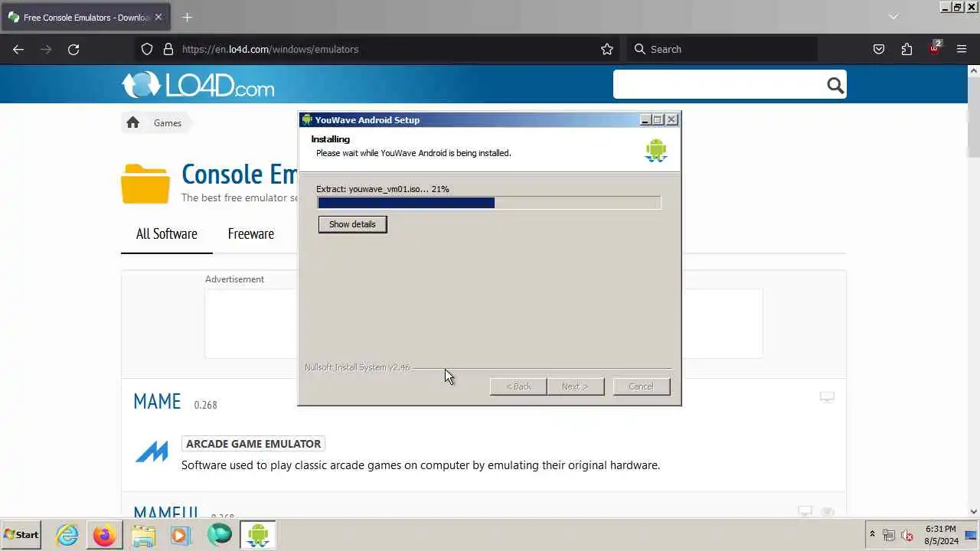Click the LO4D magnifying glass search icon

(835, 85)
